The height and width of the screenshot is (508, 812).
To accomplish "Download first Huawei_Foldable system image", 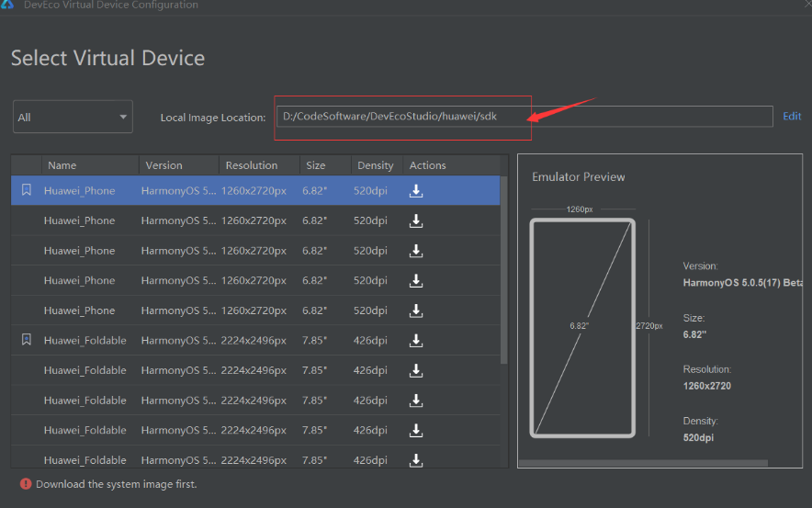I will [x=416, y=341].
